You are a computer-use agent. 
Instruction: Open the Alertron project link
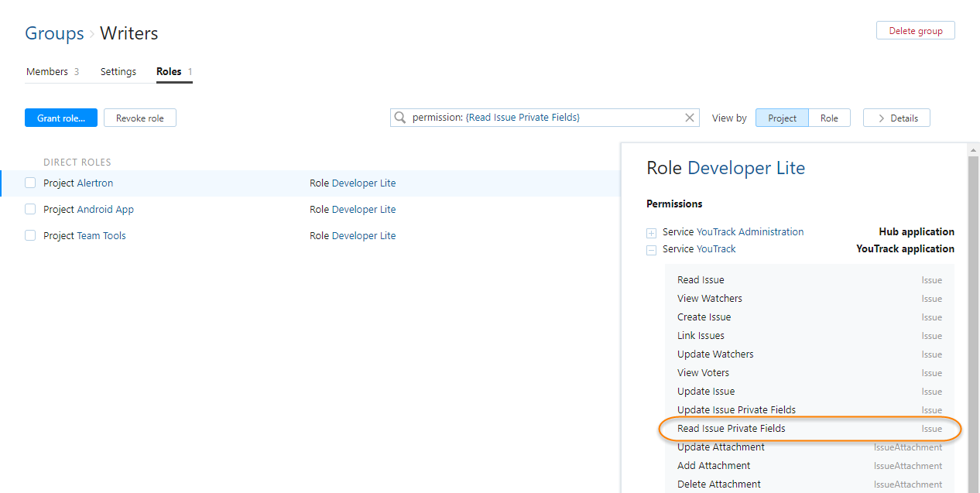click(x=94, y=183)
